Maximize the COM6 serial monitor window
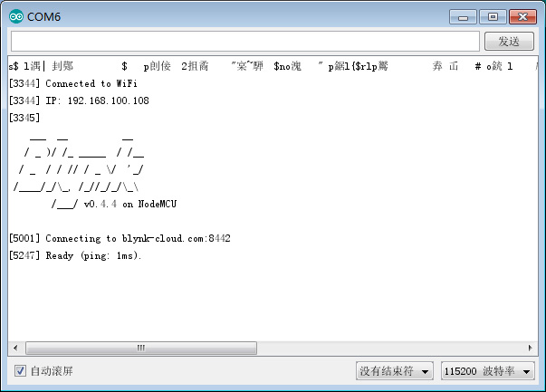 pos(493,16)
